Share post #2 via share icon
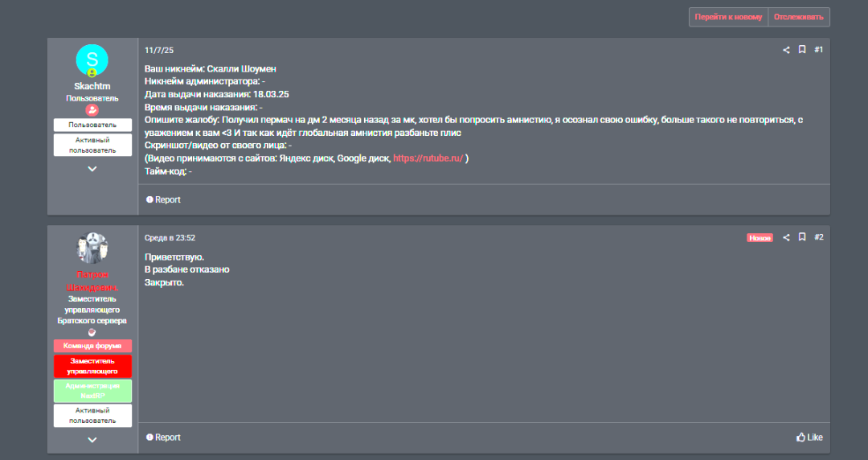This screenshot has height=460, width=868. tap(785, 237)
